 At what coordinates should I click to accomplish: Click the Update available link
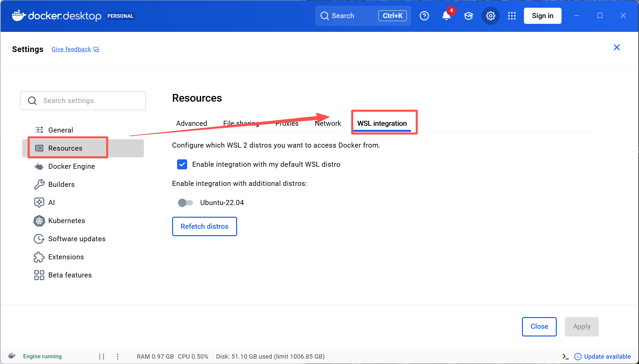(607, 357)
